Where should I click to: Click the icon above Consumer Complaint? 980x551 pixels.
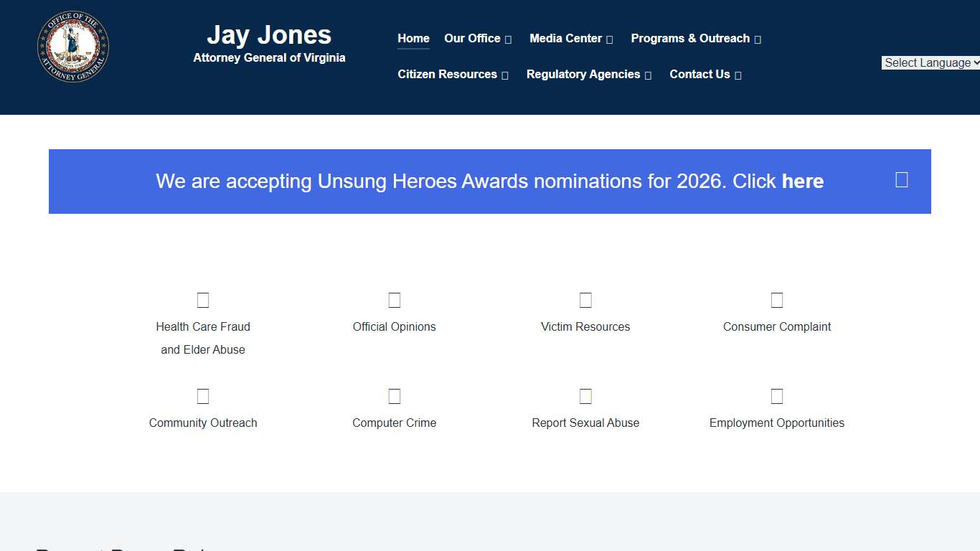pos(777,300)
